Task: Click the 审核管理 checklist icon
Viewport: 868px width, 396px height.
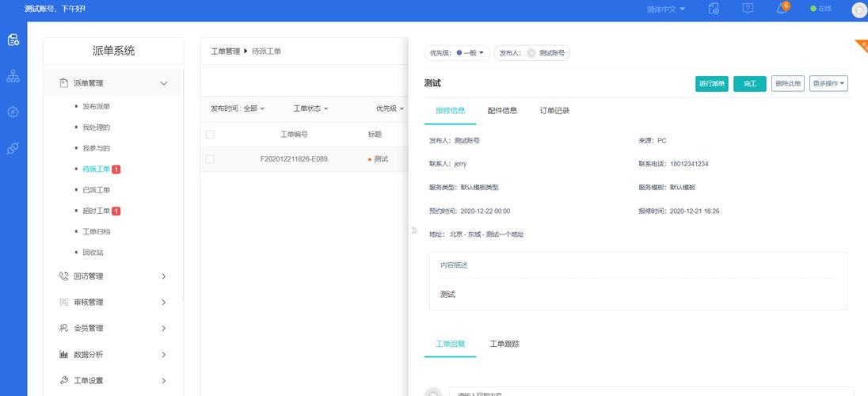Action: pyautogui.click(x=63, y=302)
